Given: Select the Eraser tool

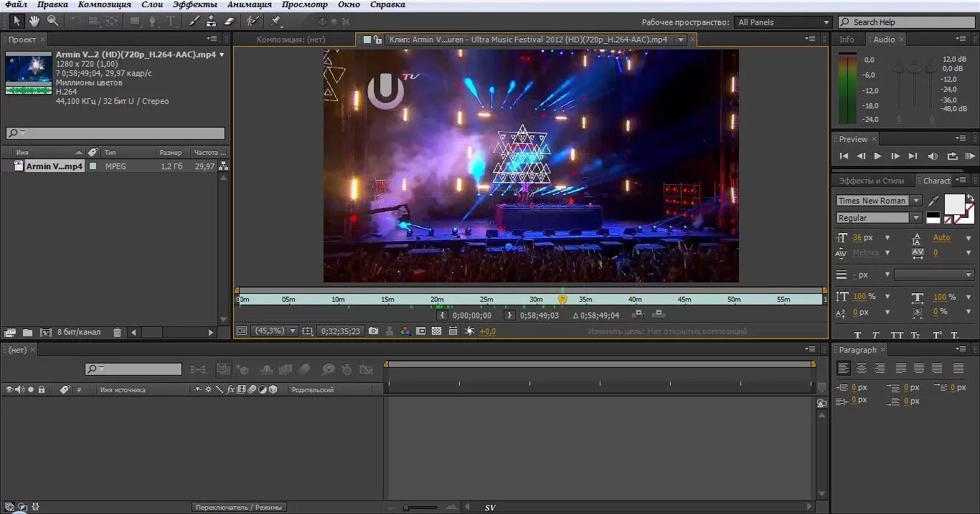Looking at the screenshot, I should coord(230,22).
